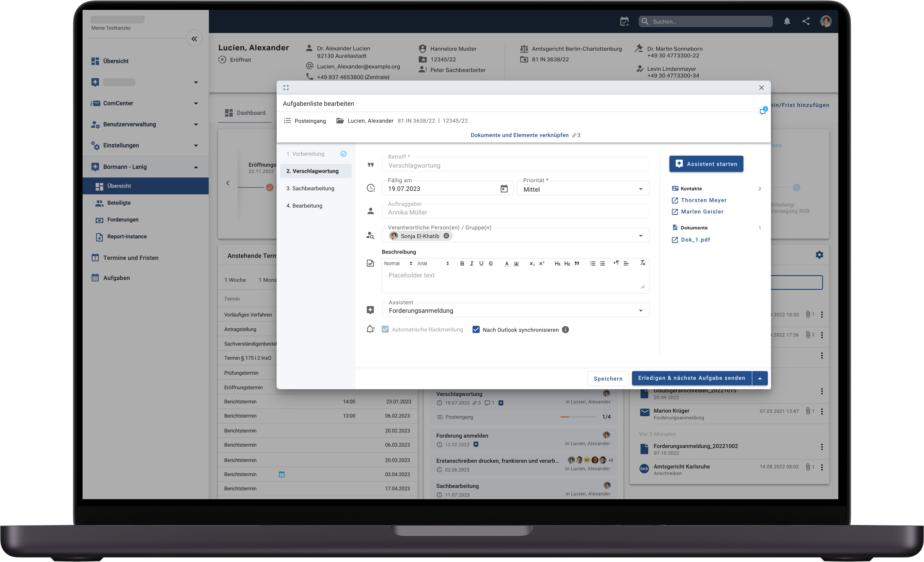Toggle Nach Outlook synchronisieren checkbox

pos(476,330)
